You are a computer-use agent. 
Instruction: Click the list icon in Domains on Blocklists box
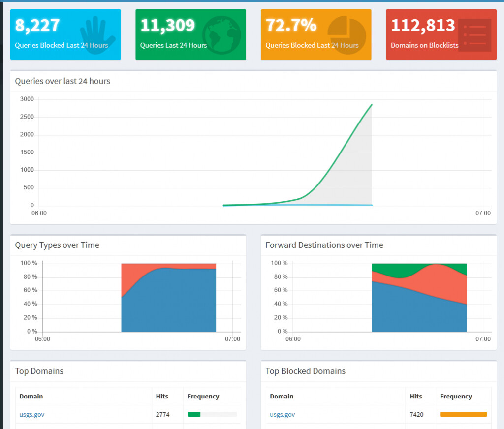pos(474,35)
